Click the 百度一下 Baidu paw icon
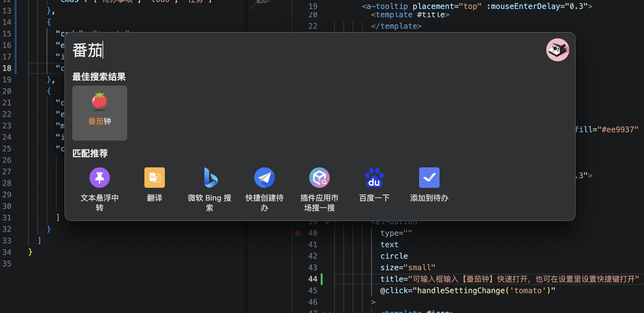 tap(374, 178)
